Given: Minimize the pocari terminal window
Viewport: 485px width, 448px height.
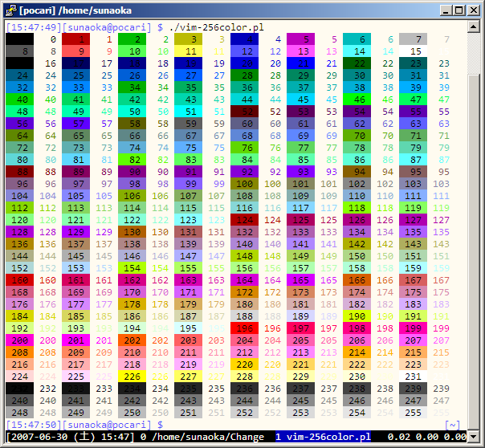Looking at the screenshot, I should [446, 10].
